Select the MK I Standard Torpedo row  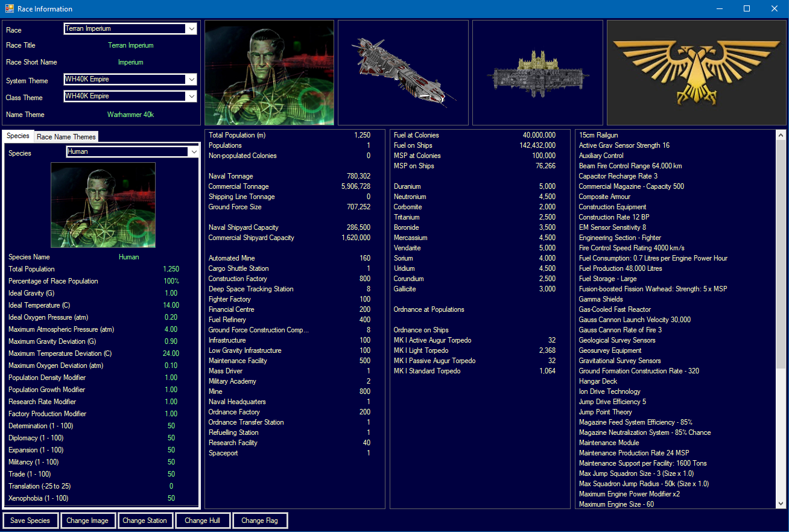(x=480, y=371)
